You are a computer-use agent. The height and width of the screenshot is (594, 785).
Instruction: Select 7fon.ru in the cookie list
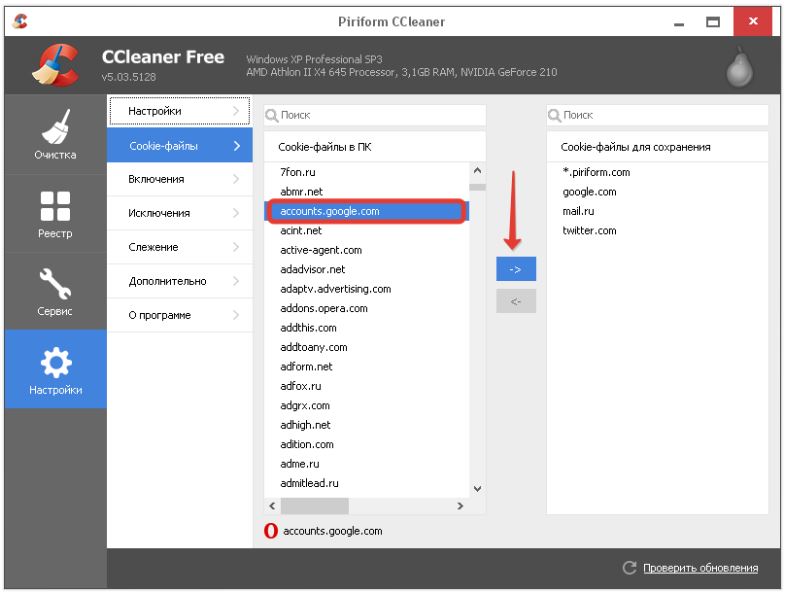[366, 172]
